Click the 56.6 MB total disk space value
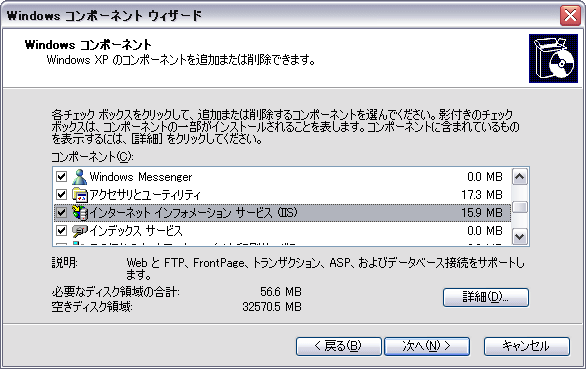 coord(281,292)
